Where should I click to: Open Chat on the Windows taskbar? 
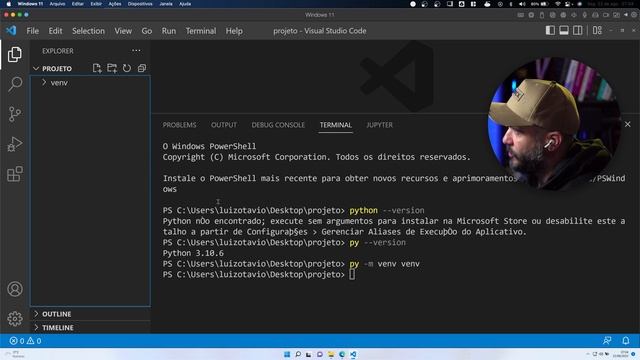pyautogui.click(x=320, y=354)
